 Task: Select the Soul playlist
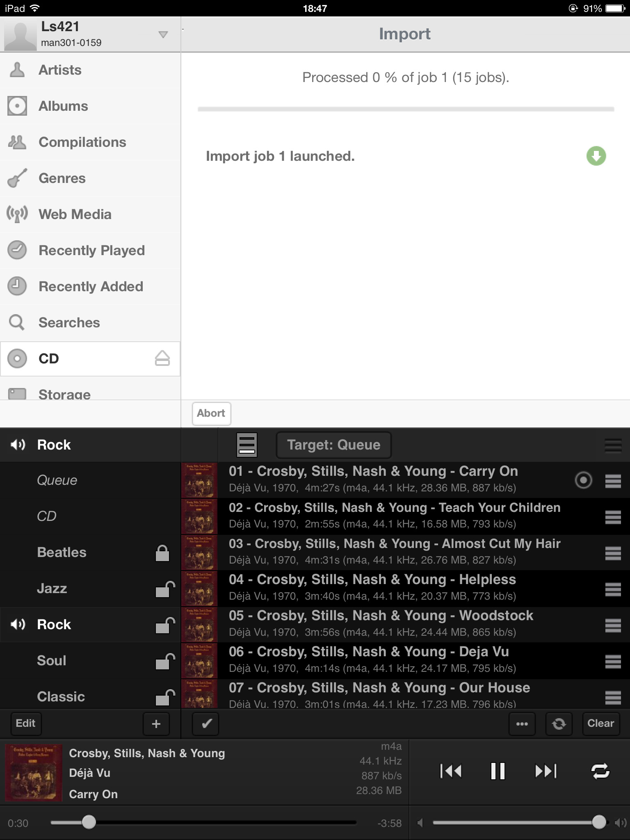(x=90, y=661)
